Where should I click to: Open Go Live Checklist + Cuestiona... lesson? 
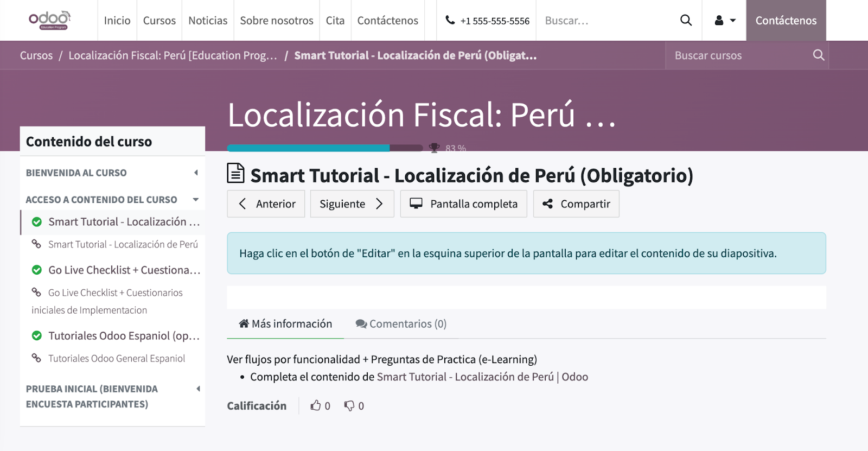click(x=124, y=270)
